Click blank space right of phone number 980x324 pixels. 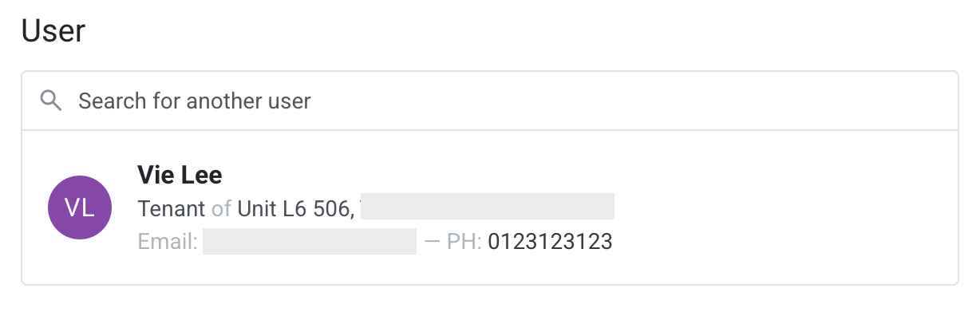pos(782,241)
